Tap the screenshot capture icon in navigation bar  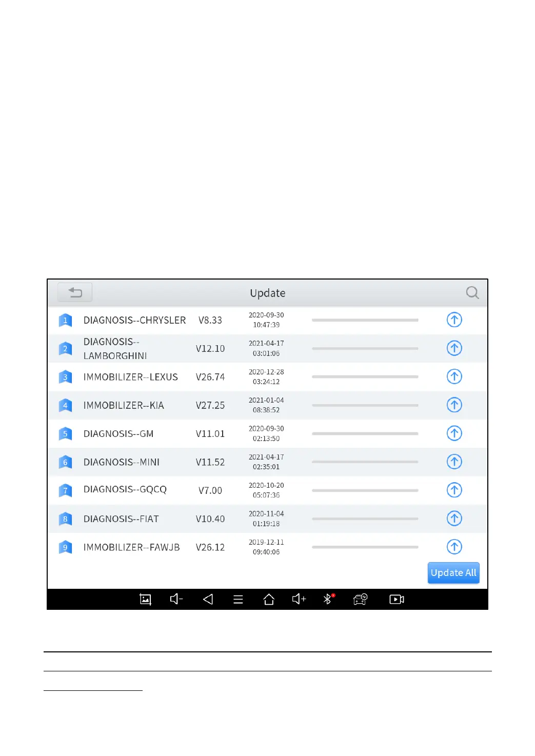coord(146,599)
